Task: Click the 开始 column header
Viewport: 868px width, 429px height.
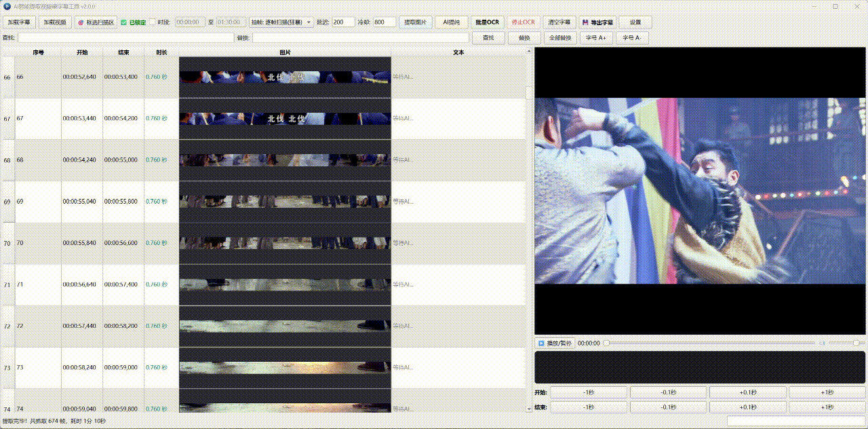Action: (x=82, y=52)
